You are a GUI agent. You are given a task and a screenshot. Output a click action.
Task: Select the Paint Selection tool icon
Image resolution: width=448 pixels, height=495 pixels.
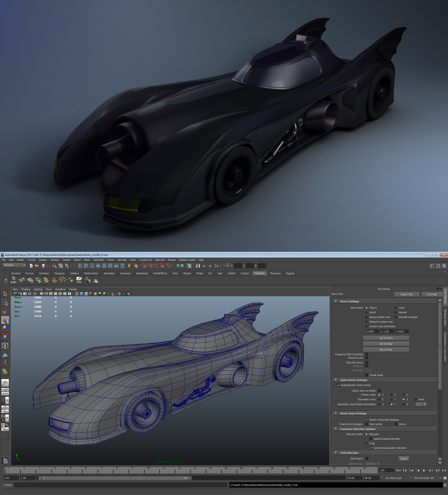(5, 311)
